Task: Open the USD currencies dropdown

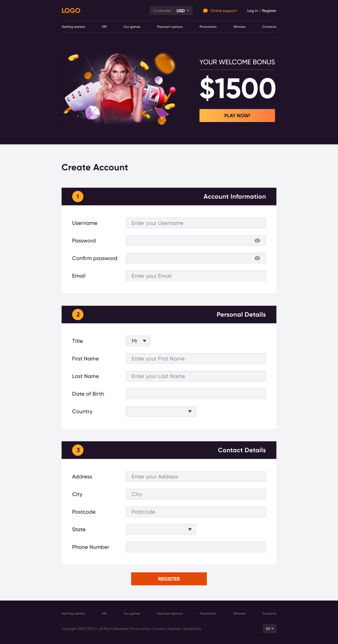Action: 183,10
